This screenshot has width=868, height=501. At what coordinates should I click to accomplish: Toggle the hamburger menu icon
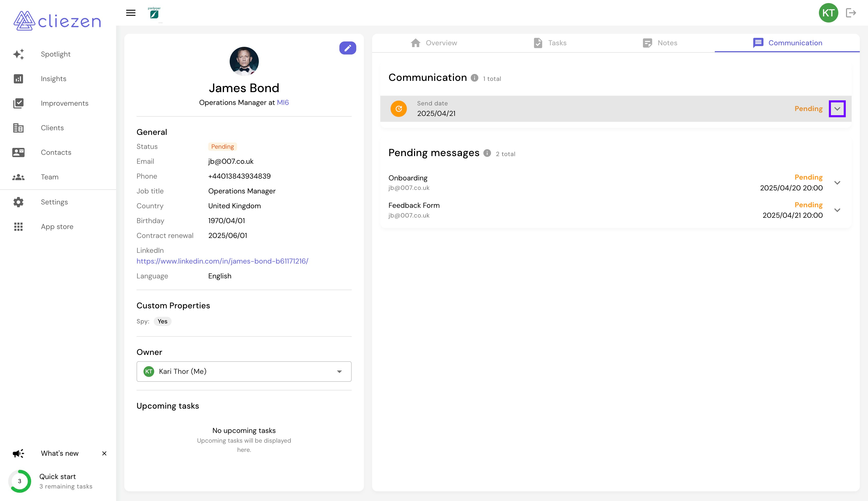[x=131, y=13]
